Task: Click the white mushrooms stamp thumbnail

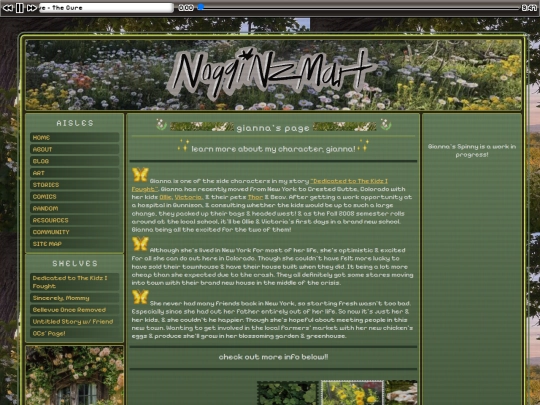Action: (x=401, y=393)
